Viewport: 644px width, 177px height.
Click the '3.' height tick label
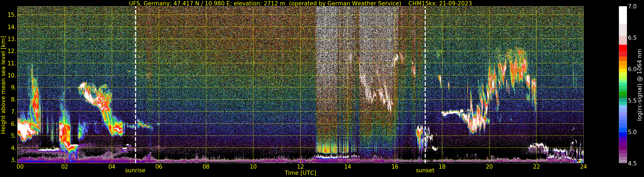tap(14, 160)
